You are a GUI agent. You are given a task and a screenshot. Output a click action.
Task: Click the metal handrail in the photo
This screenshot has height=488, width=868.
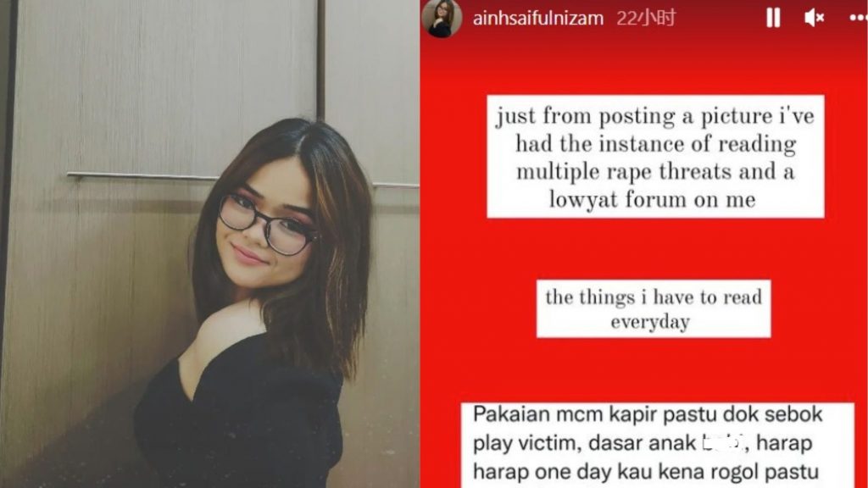[142, 176]
